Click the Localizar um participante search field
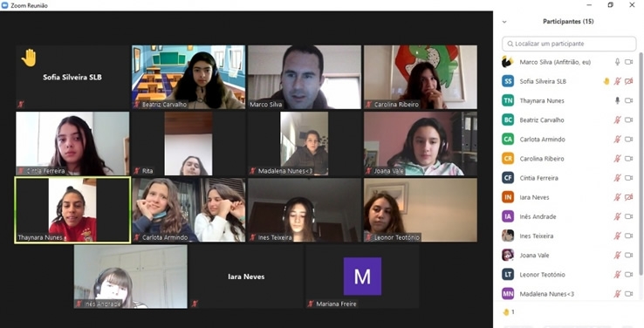The width and height of the screenshot is (644, 328). pos(569,44)
